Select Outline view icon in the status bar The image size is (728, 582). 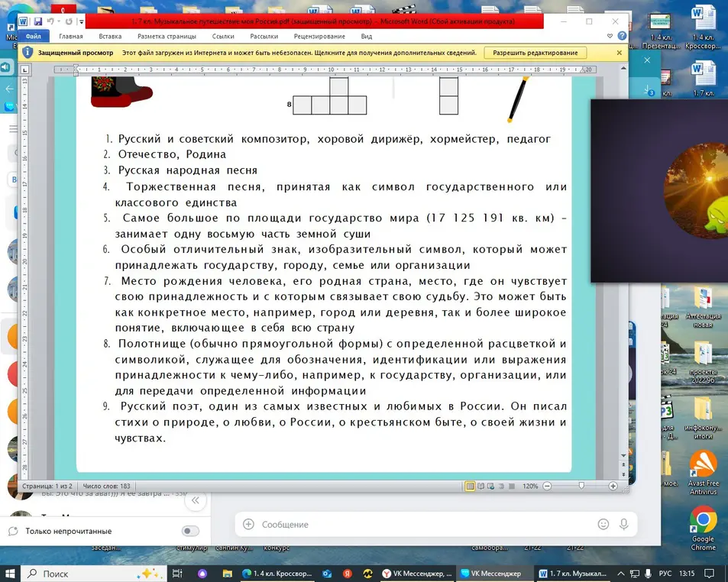501,487
